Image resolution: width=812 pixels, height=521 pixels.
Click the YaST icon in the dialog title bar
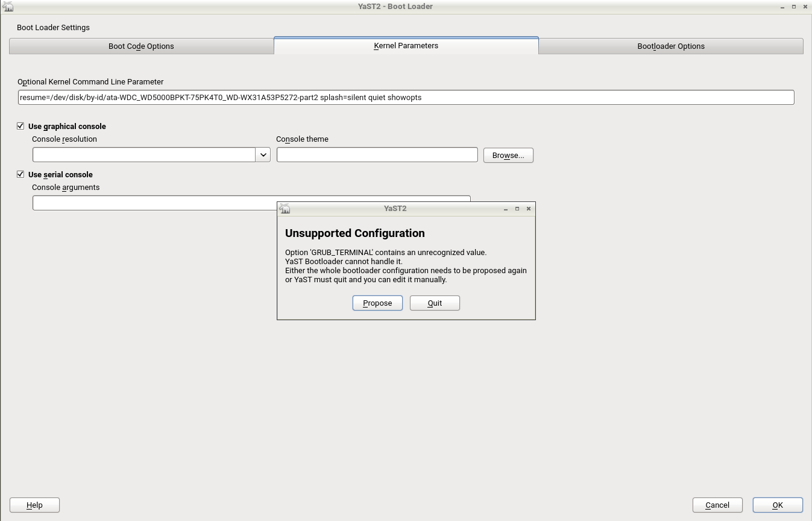285,209
